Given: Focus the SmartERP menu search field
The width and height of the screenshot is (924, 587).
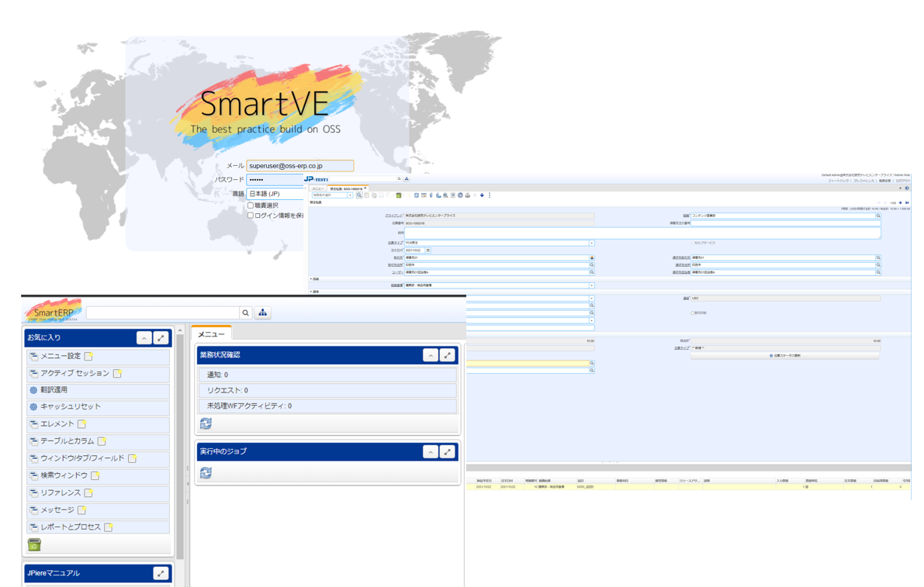Looking at the screenshot, I should point(163,312).
